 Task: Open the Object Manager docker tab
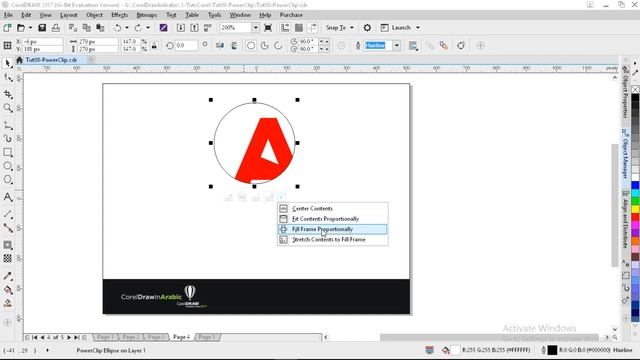tap(625, 153)
